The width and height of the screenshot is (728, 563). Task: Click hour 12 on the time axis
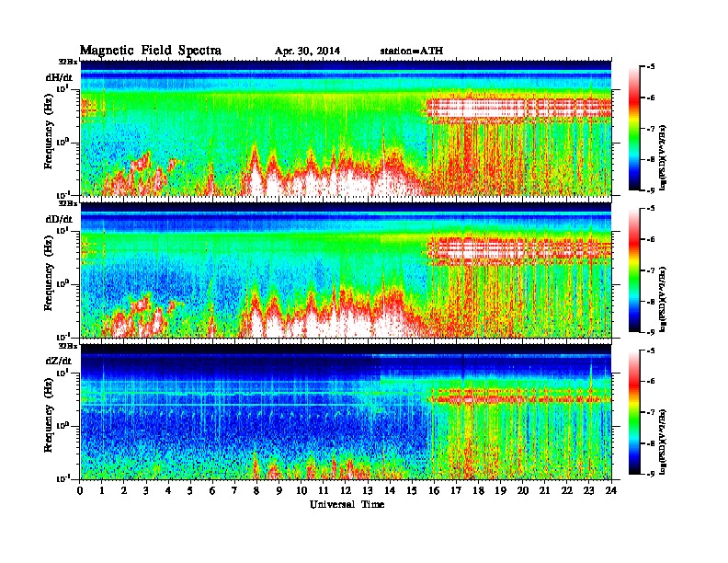click(x=346, y=490)
